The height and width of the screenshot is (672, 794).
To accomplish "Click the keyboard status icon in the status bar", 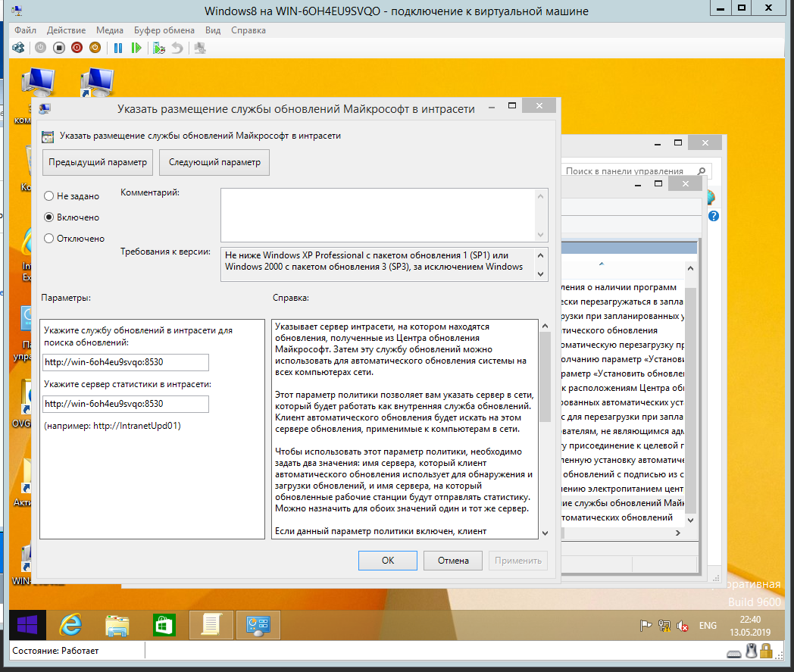I will click(x=733, y=653).
